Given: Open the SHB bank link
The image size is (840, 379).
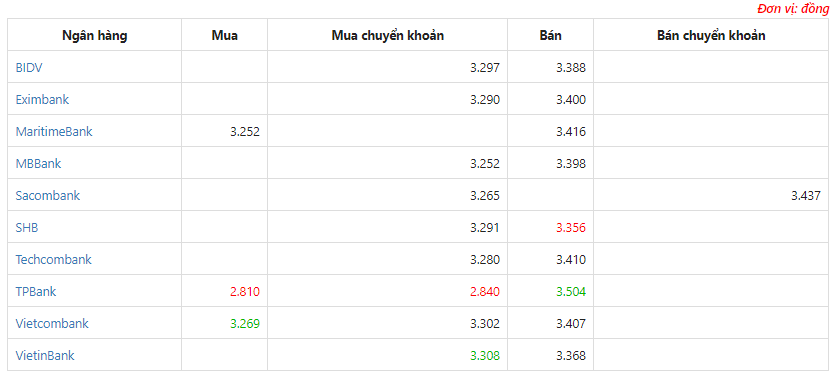Looking at the screenshot, I should coord(27,227).
